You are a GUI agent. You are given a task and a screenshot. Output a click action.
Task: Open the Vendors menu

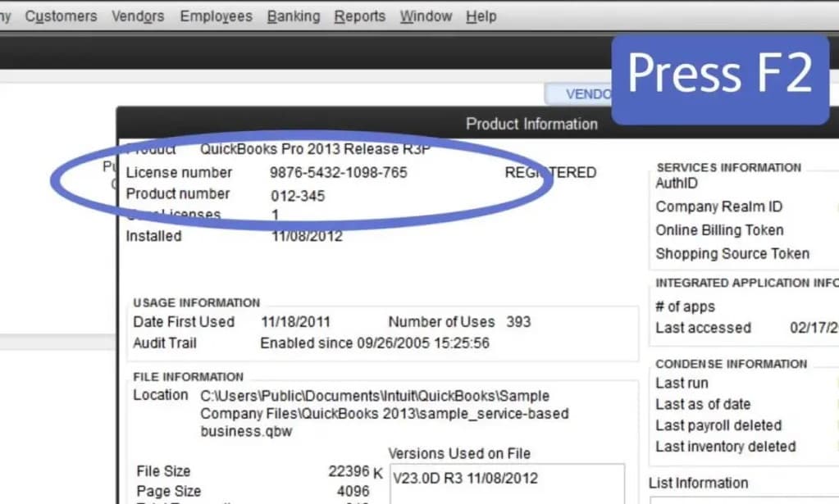pyautogui.click(x=138, y=16)
